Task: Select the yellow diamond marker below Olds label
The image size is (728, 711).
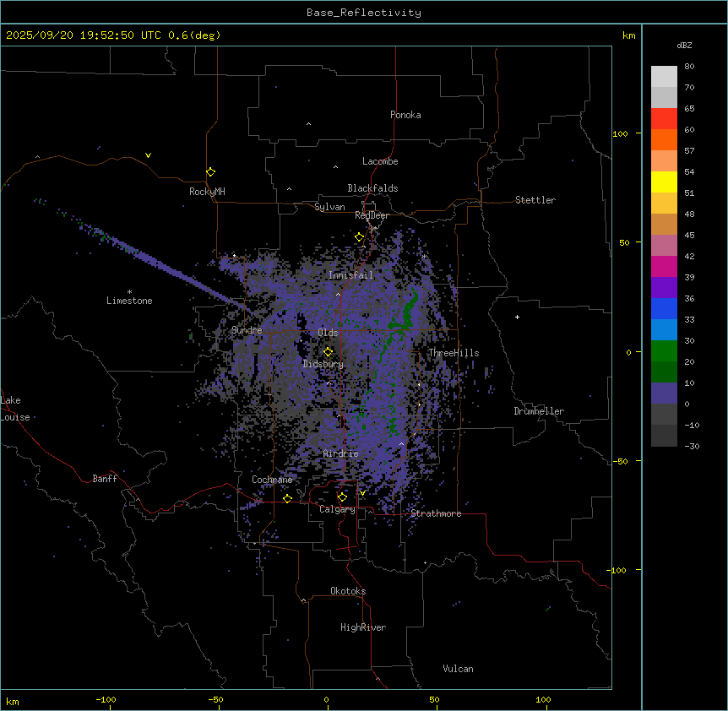Action: pyautogui.click(x=329, y=351)
